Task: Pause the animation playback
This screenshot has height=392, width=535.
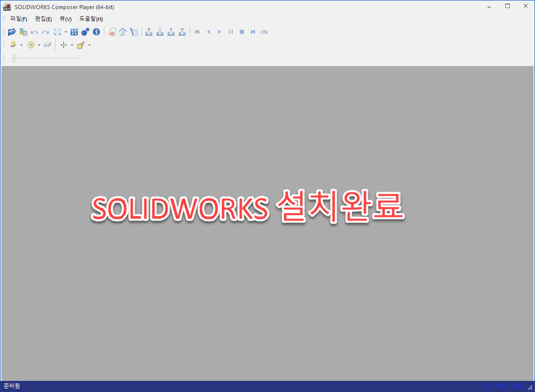Action: (231, 32)
